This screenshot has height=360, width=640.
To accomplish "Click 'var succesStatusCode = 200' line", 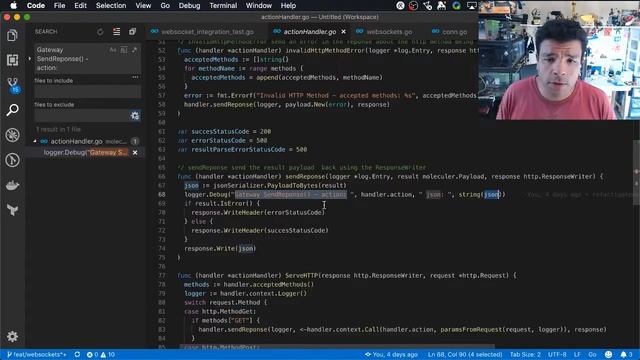I will [224, 131].
